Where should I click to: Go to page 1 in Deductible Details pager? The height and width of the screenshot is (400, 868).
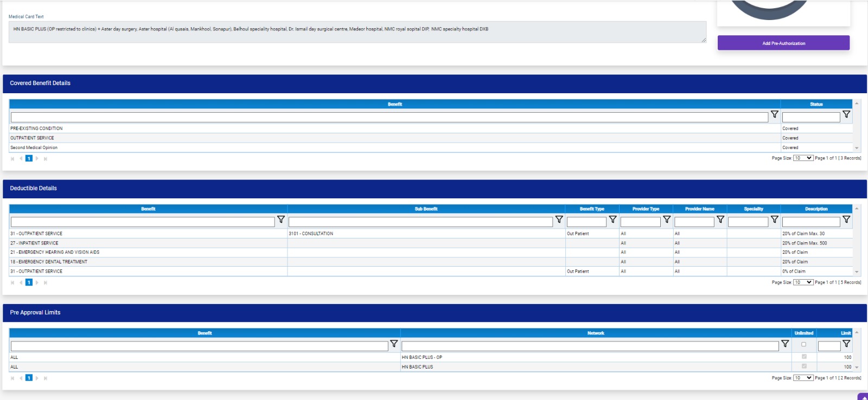click(29, 282)
